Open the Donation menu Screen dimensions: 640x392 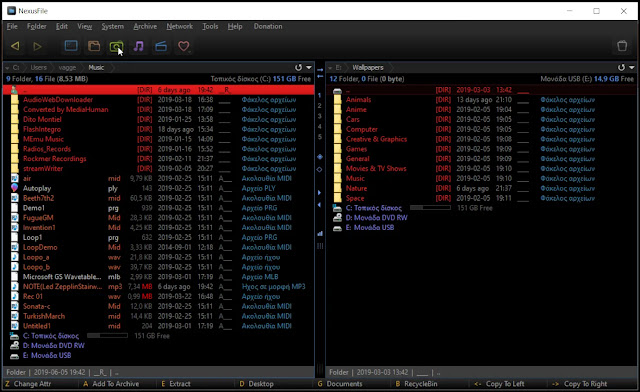click(x=268, y=26)
